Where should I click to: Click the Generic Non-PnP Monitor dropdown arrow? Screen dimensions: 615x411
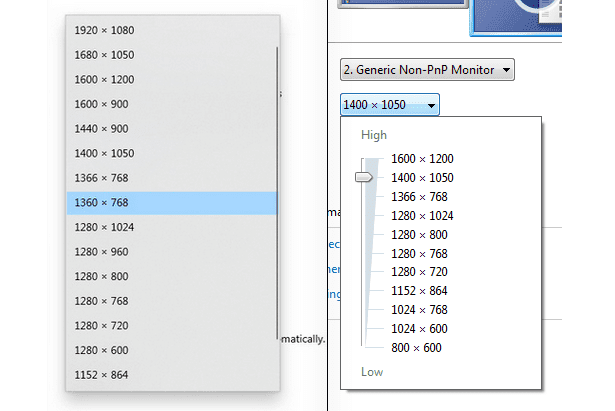(x=506, y=70)
